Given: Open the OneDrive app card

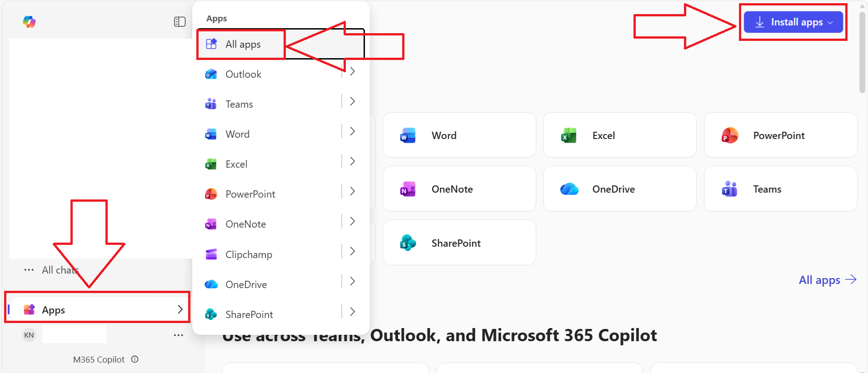Looking at the screenshot, I should 620,189.
